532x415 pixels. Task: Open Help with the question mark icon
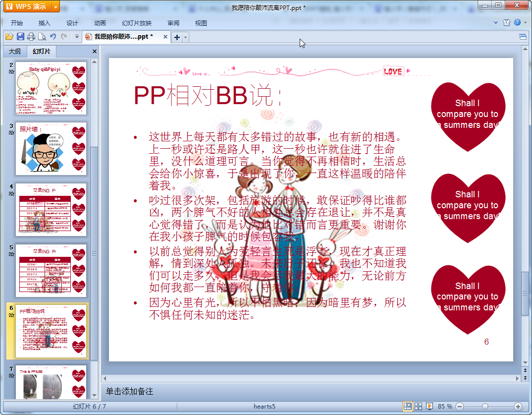pos(518,22)
